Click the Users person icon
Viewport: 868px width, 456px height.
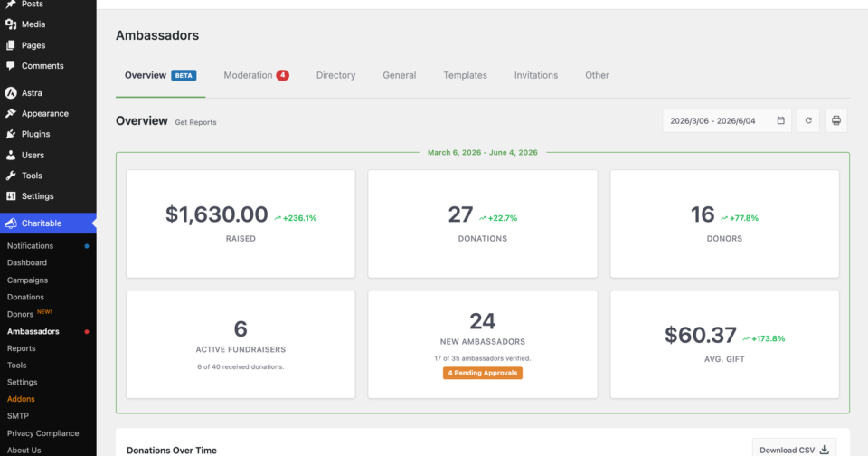[11, 155]
